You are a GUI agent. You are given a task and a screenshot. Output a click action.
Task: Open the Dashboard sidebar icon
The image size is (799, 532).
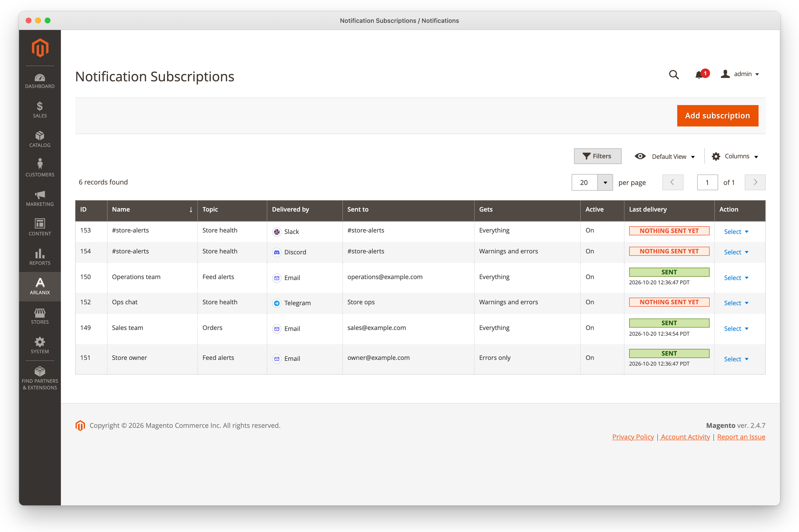(x=40, y=81)
